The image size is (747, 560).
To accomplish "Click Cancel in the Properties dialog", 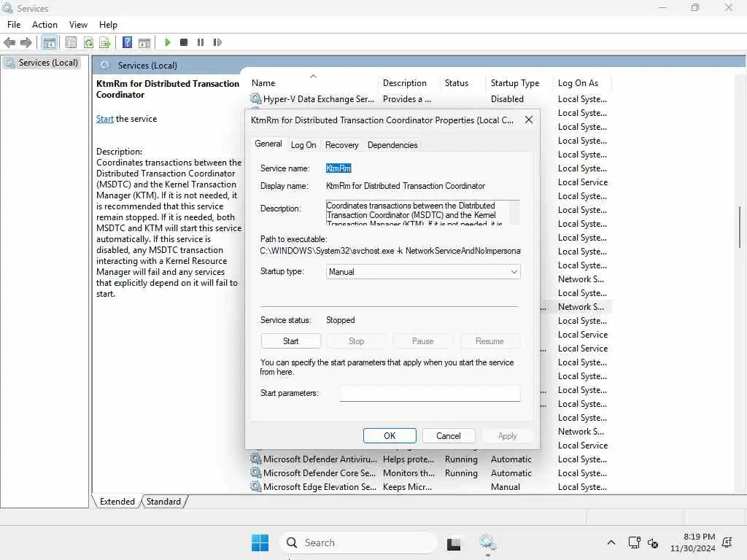I will [x=449, y=436].
